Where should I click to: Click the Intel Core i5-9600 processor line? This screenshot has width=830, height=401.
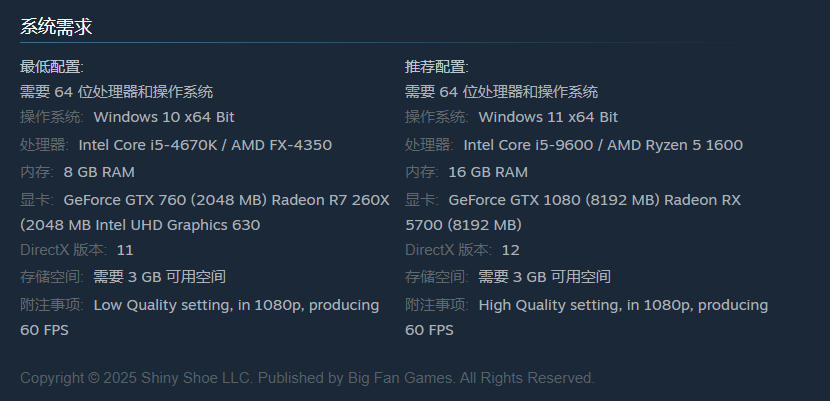[602, 145]
